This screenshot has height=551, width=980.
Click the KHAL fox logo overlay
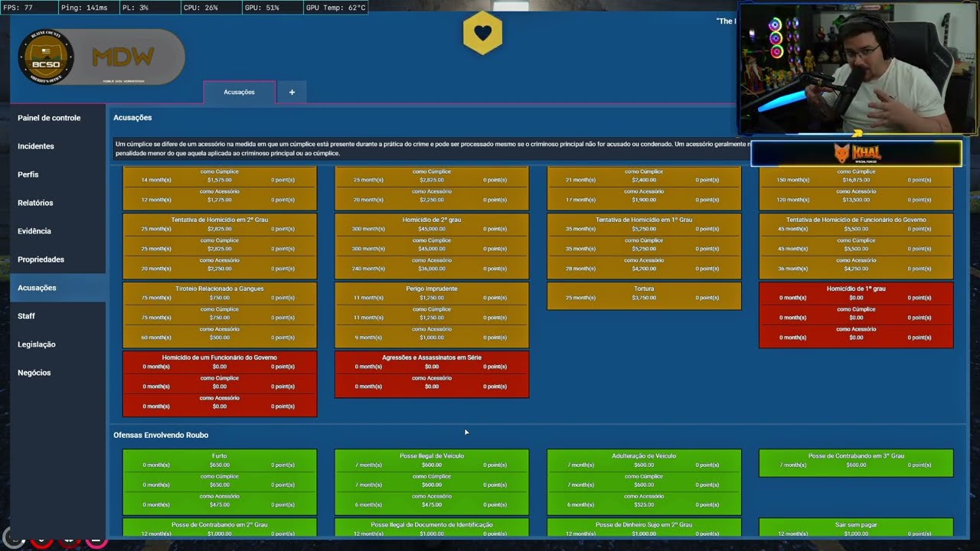pos(856,153)
